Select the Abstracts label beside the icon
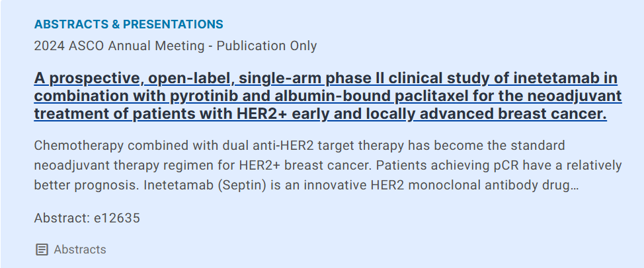 (80, 250)
